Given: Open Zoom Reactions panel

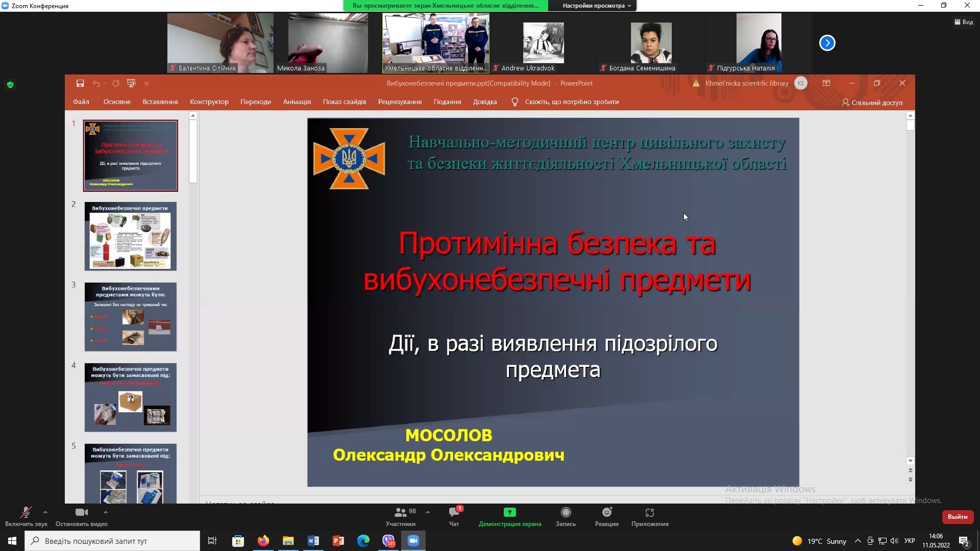Looking at the screenshot, I should [x=606, y=513].
